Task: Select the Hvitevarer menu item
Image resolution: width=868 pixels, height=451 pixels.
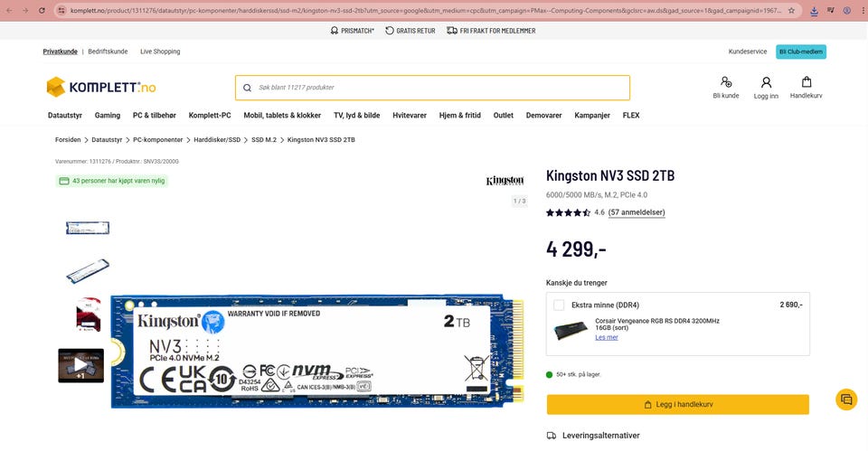Action: coord(410,115)
